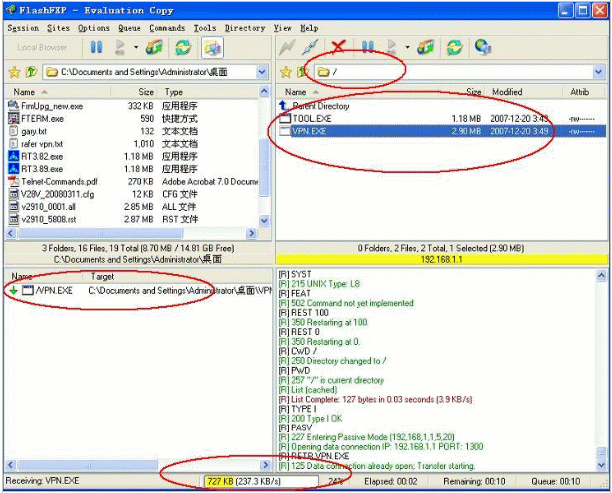Select TOOL.EXE in remote list

pyautogui.click(x=442, y=119)
